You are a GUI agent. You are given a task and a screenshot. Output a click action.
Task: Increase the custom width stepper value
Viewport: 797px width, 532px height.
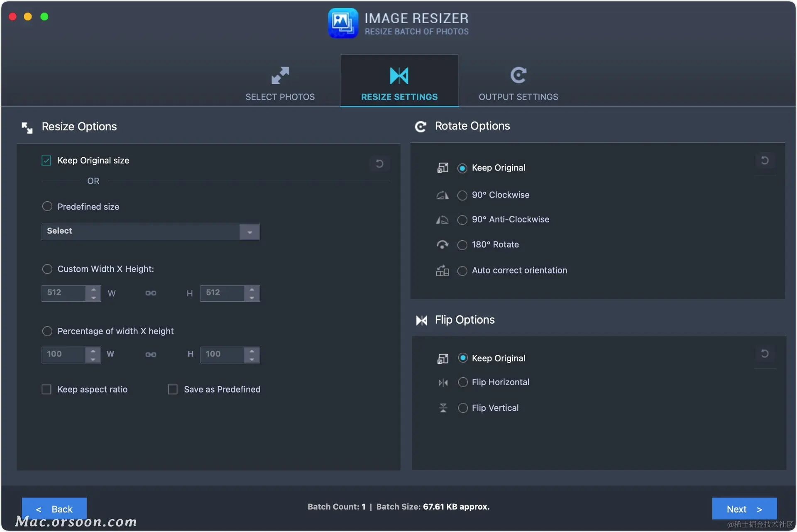[93, 289]
